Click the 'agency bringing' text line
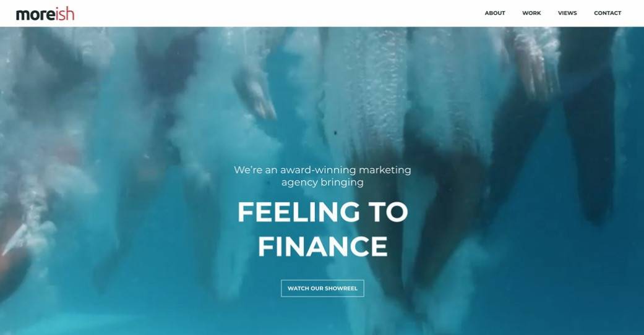 point(322,182)
